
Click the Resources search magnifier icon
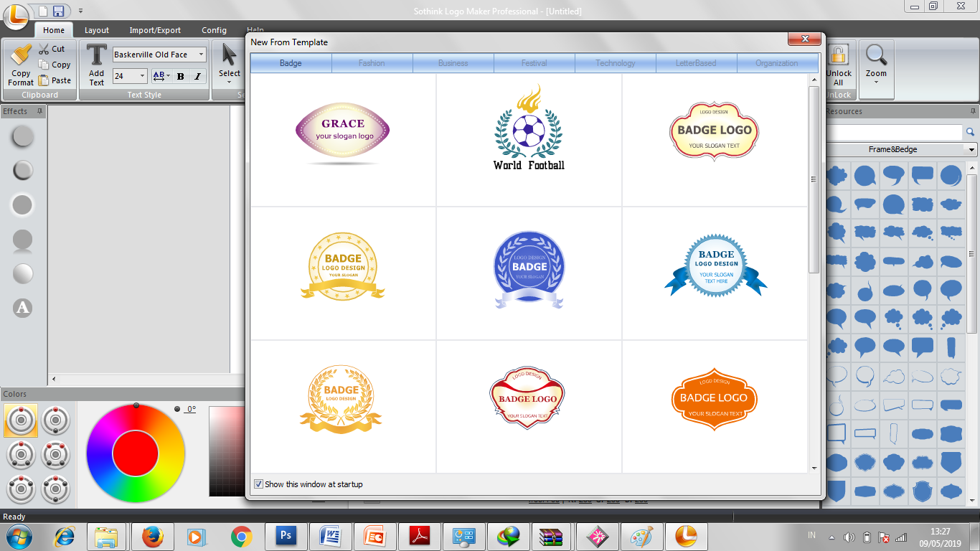[971, 132]
